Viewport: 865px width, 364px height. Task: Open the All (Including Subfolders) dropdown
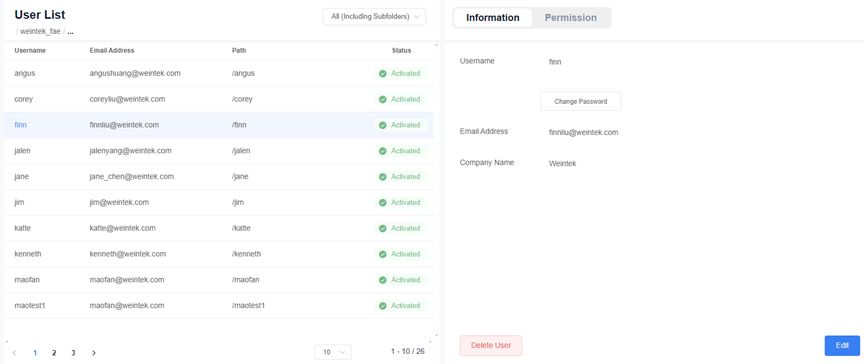[x=375, y=17]
